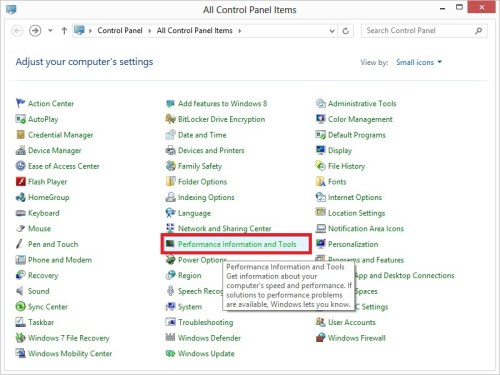Click the Keyboard icon
Screen dimensions: 500x375
pyautogui.click(x=20, y=213)
